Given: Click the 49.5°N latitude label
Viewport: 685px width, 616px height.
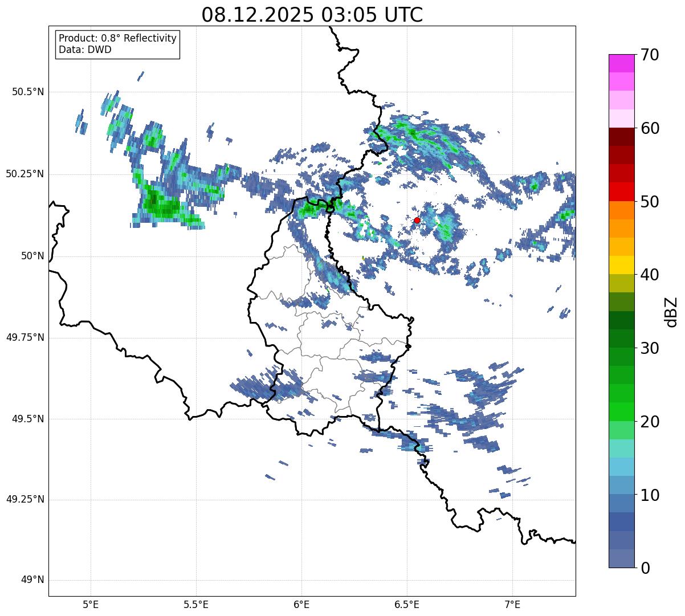Looking at the screenshot, I should click(x=28, y=419).
